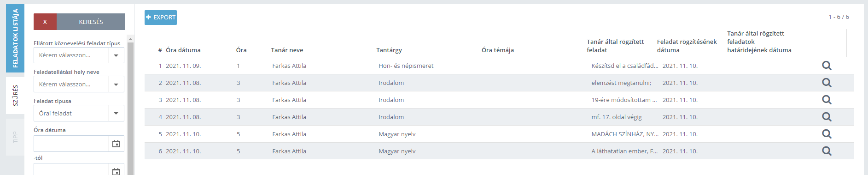Switch to FELADATOK LISTÁJA vertical tab
The width and height of the screenshot is (868, 175).
tap(15, 38)
